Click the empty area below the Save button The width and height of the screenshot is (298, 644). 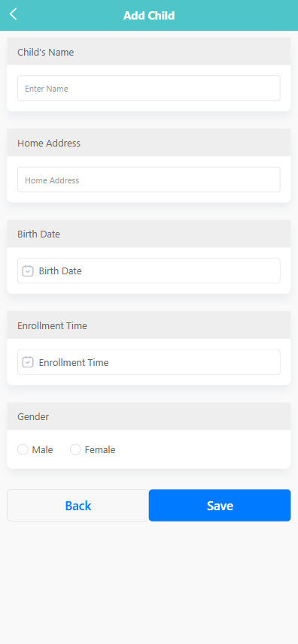coord(149,583)
